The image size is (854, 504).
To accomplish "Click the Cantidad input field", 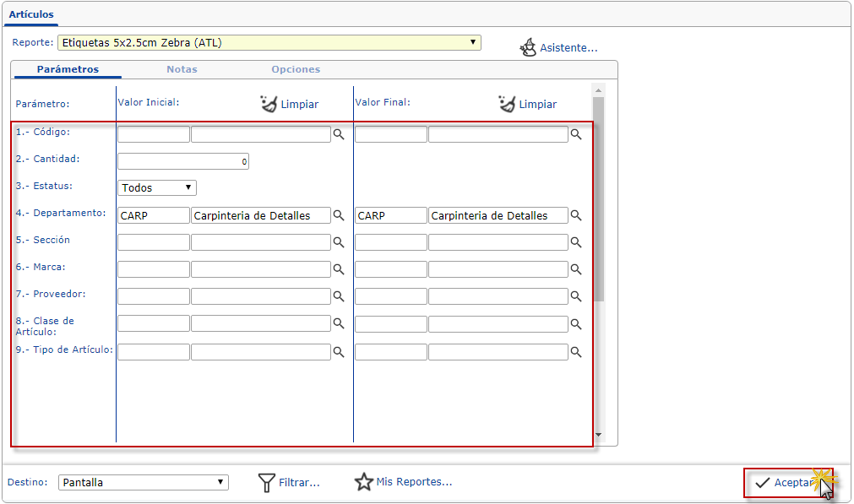I will pyautogui.click(x=182, y=161).
